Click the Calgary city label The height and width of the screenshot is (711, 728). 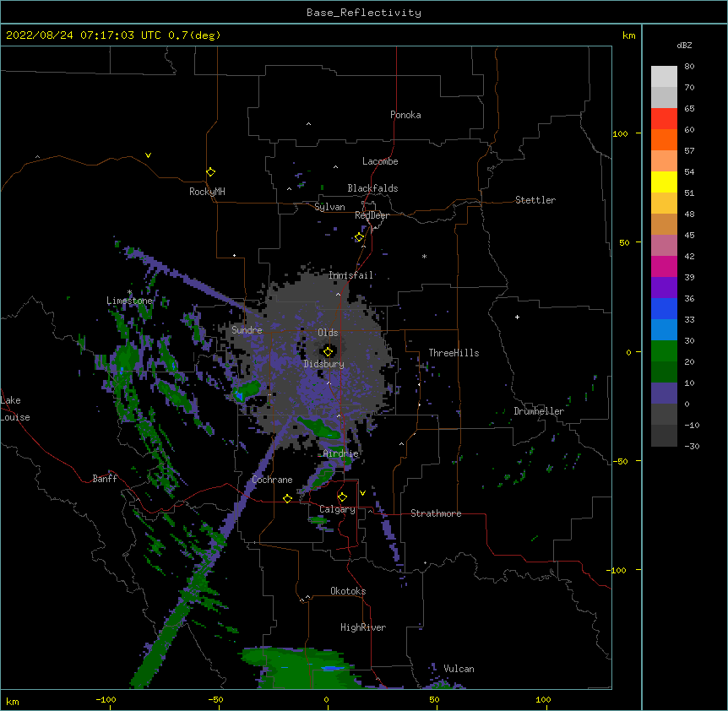click(337, 509)
